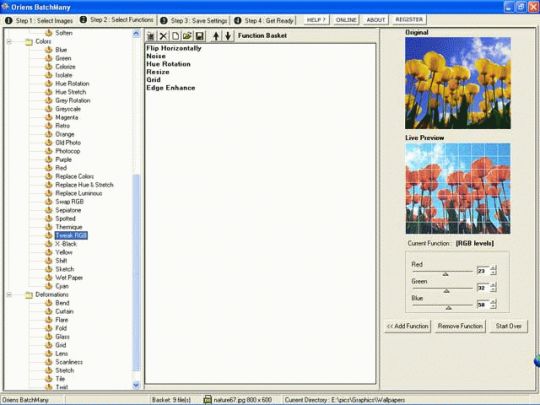Image resolution: width=540 pixels, height=405 pixels.
Task: Click the first icon in basket toolbar
Action: click(x=151, y=36)
